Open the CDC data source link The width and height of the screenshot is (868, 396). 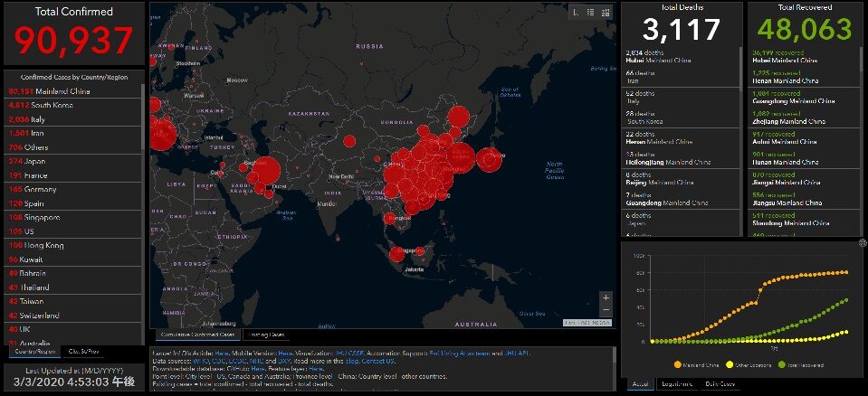coord(219,361)
